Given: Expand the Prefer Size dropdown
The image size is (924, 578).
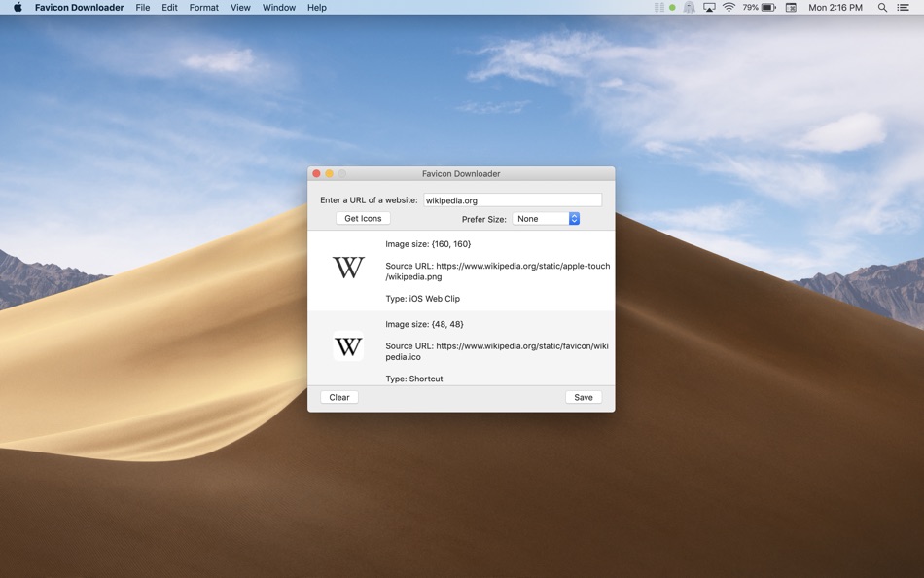Looking at the screenshot, I should click(547, 218).
